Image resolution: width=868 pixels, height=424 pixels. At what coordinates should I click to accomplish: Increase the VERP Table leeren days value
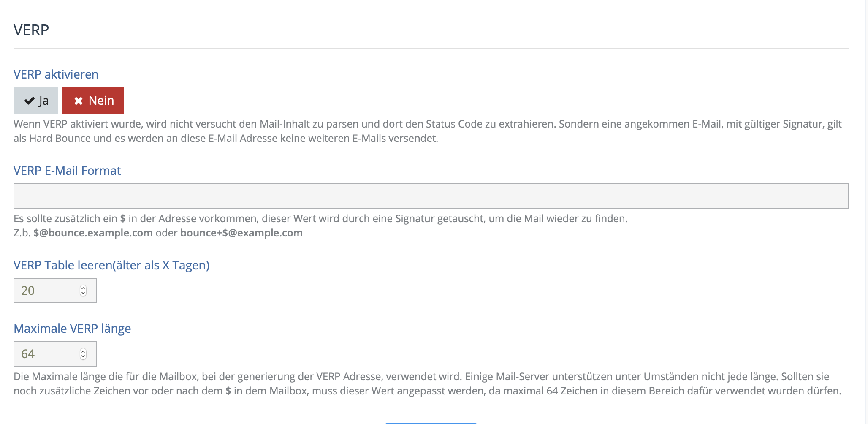pos(83,288)
